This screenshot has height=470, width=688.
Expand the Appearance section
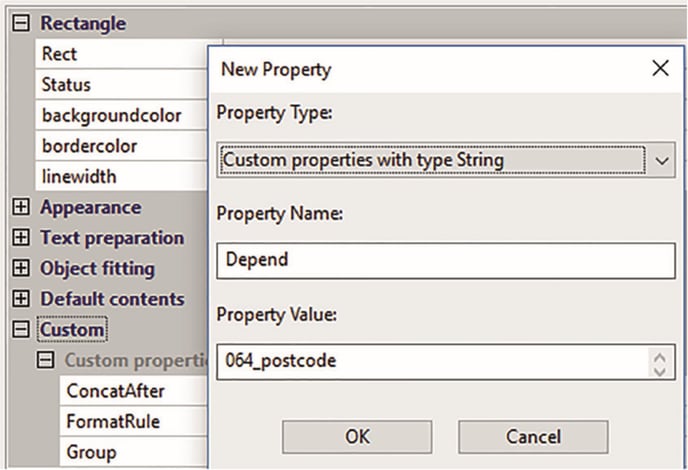click(x=21, y=207)
